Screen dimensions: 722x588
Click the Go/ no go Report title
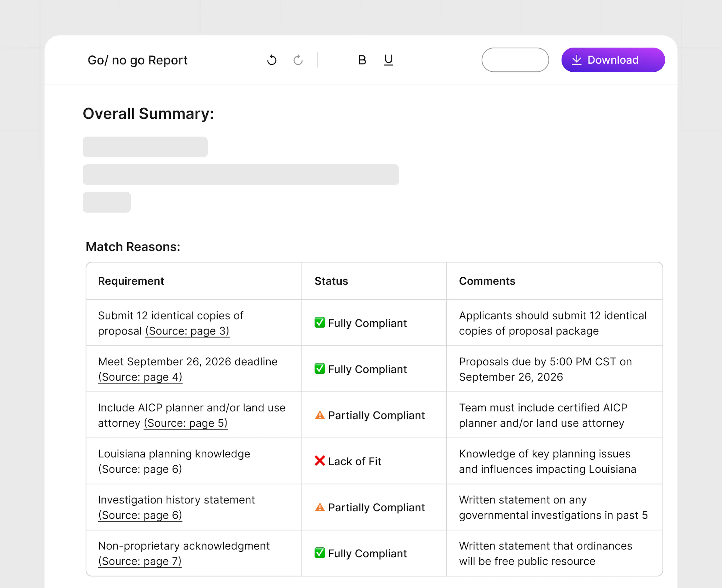[x=138, y=60]
